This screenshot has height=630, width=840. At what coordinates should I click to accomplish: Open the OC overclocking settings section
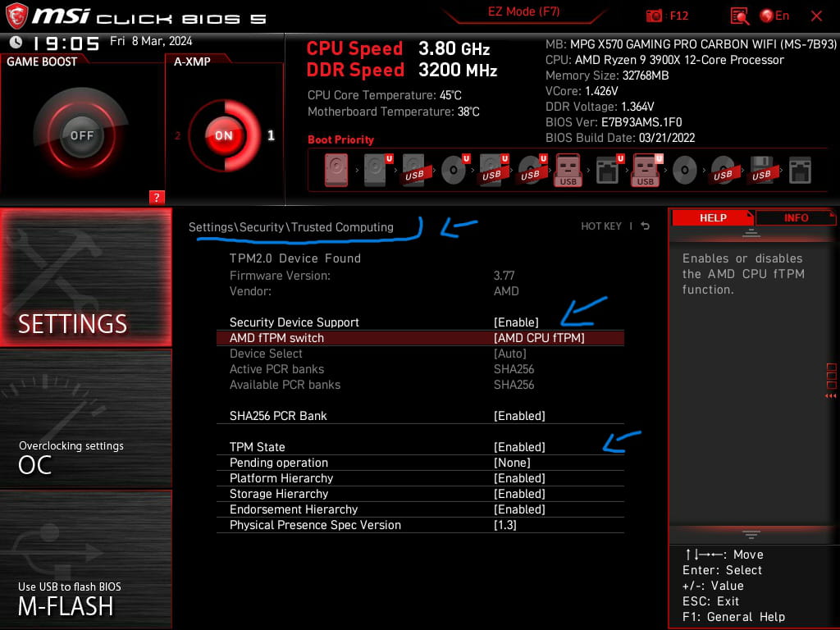click(85, 419)
